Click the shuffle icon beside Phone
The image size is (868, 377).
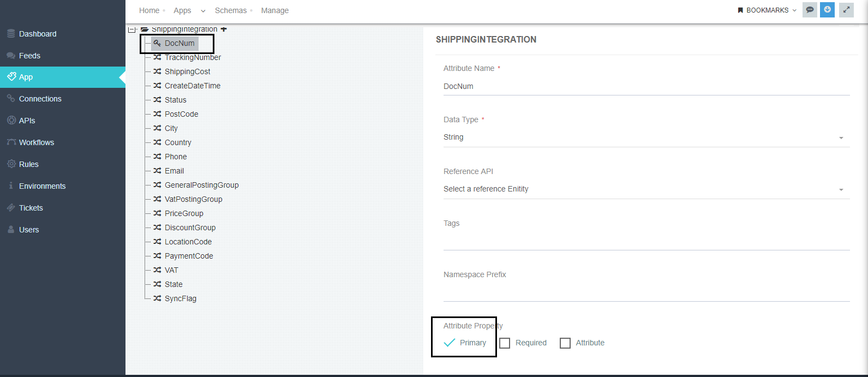[x=157, y=157]
